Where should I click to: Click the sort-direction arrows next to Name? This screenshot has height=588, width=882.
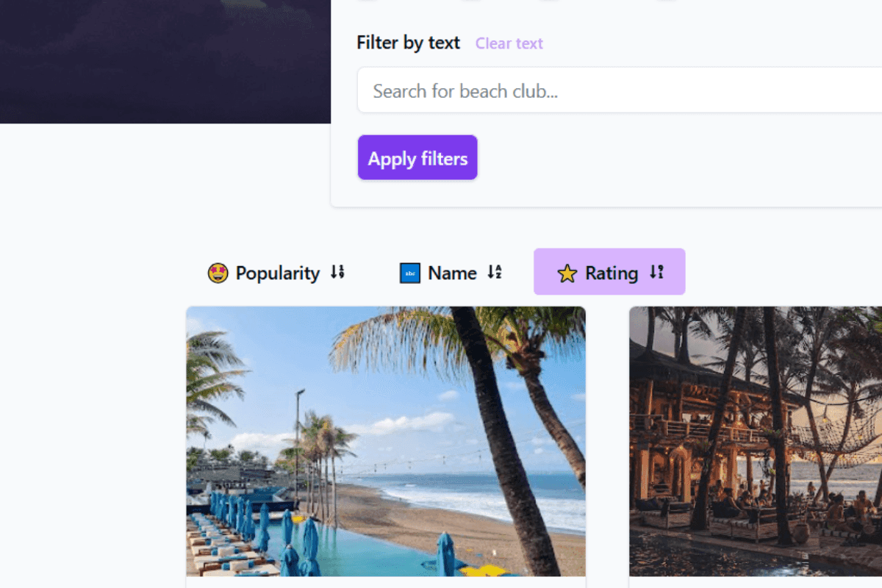coord(495,272)
